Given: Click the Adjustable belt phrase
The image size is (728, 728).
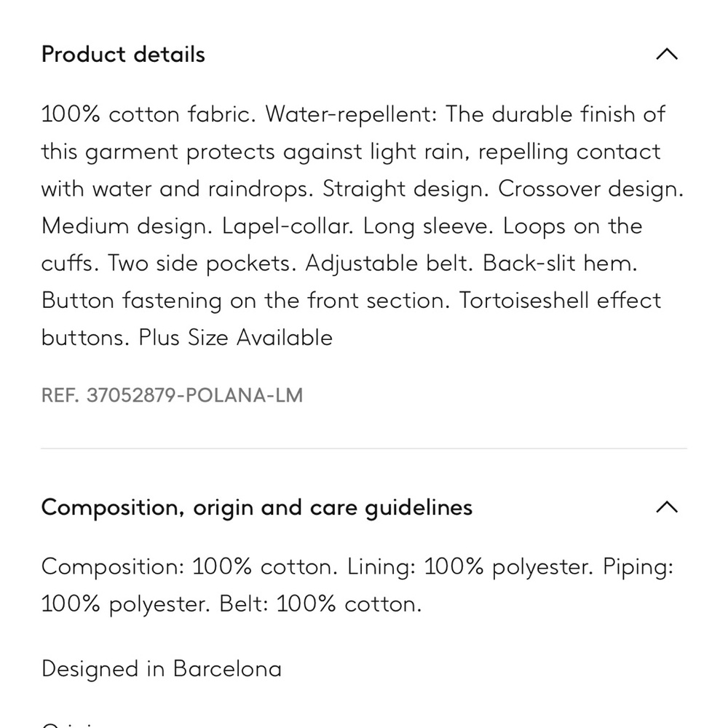Looking at the screenshot, I should [389, 264].
